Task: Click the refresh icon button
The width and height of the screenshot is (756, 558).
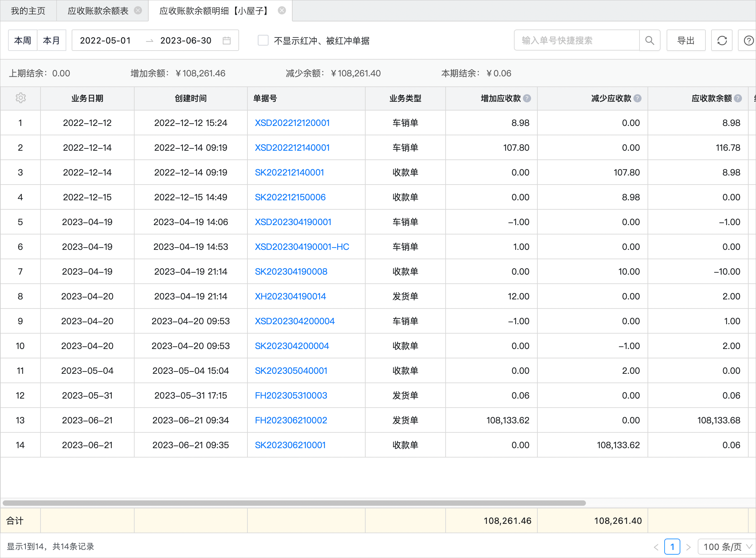Action: click(x=722, y=41)
